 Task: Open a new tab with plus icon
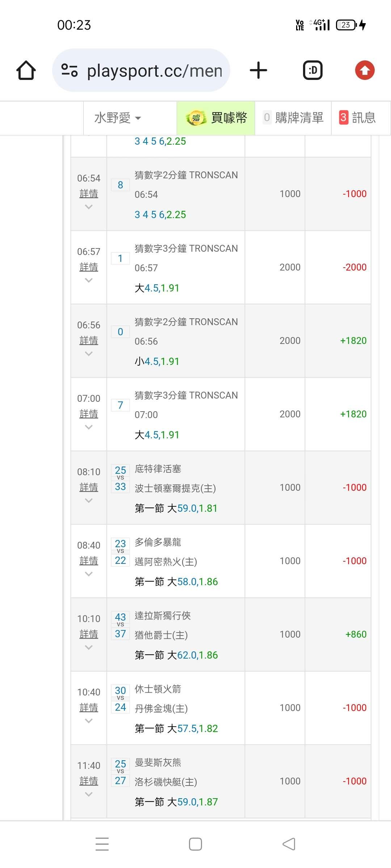pos(258,70)
